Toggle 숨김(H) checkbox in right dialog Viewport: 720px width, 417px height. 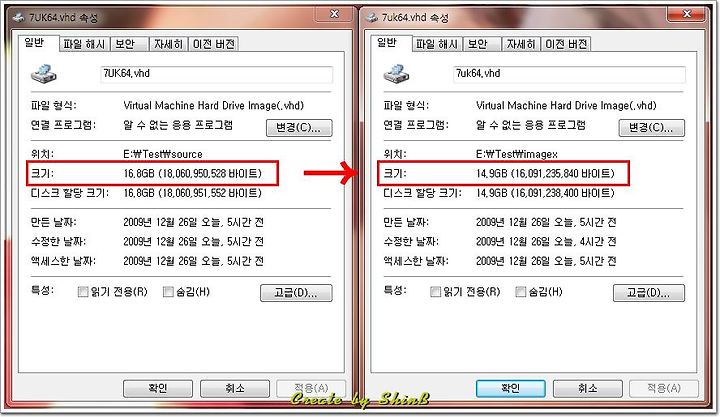click(521, 292)
